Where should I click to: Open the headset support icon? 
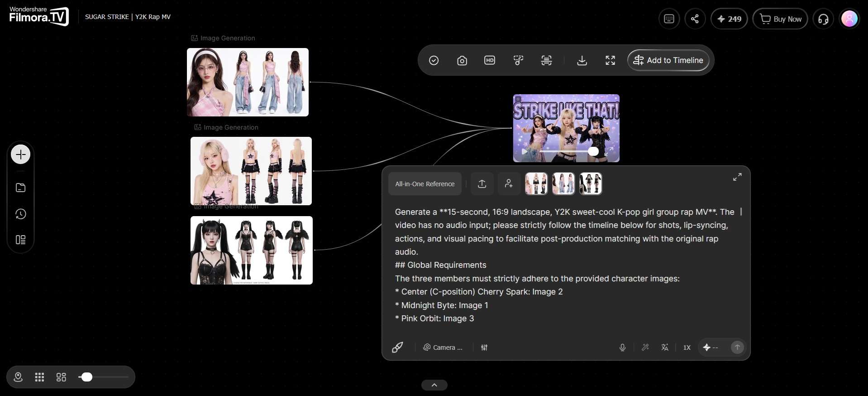(823, 19)
